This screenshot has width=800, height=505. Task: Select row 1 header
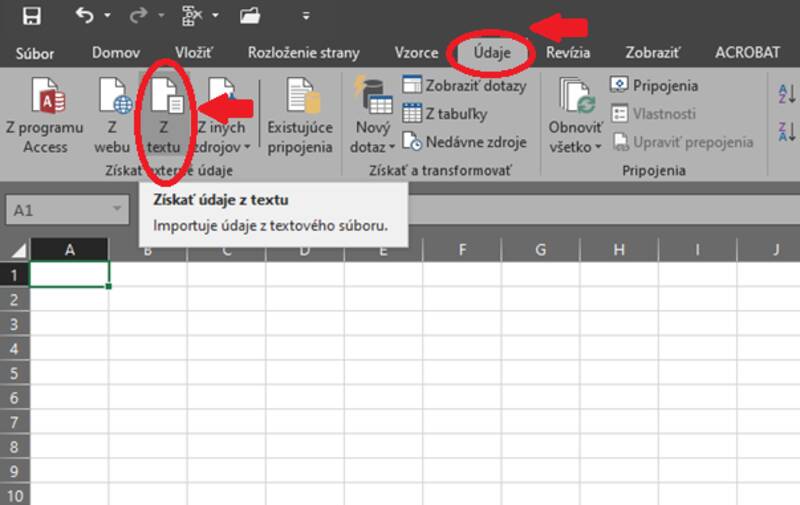[14, 275]
